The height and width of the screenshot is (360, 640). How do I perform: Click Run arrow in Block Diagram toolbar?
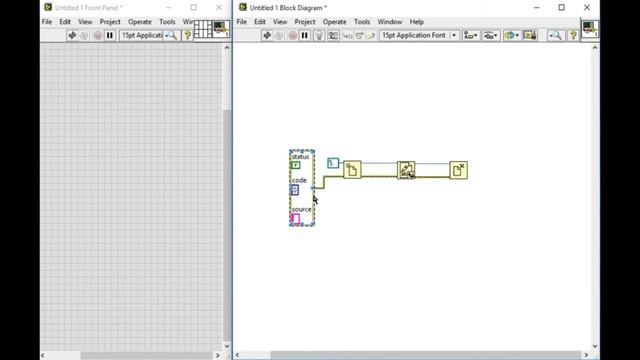[x=267, y=36]
